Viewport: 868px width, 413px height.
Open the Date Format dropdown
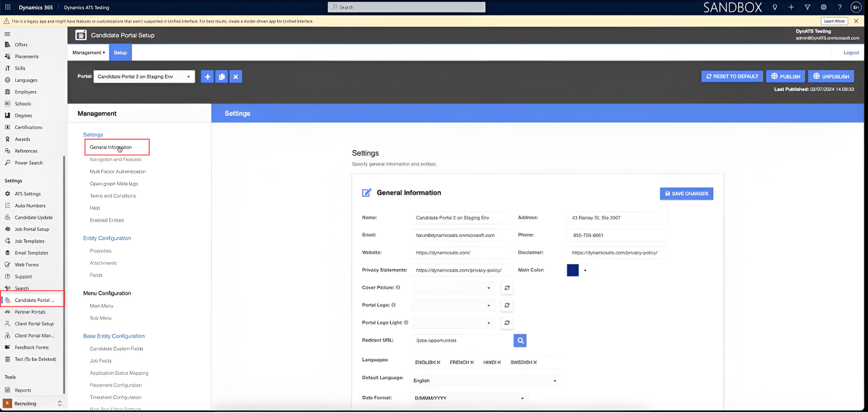click(x=469, y=399)
